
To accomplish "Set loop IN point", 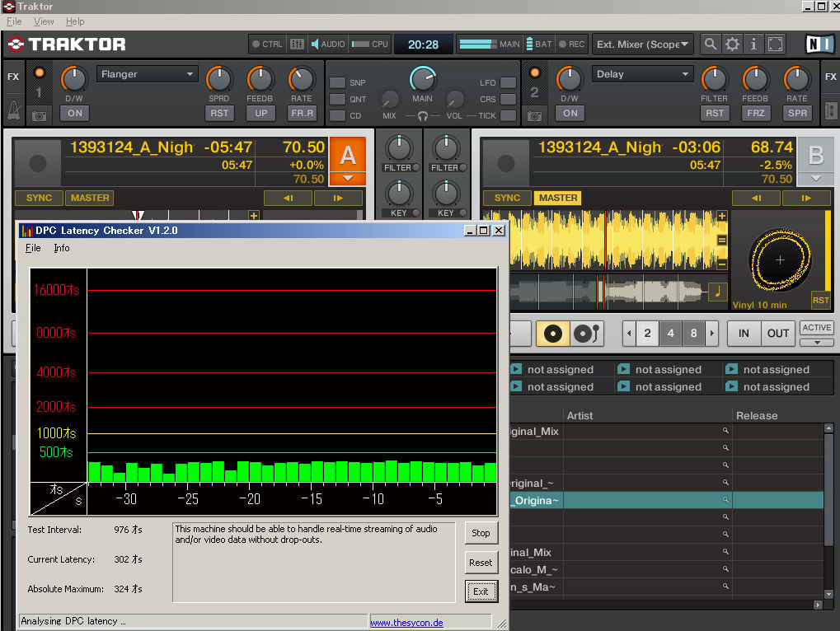I will 744,334.
